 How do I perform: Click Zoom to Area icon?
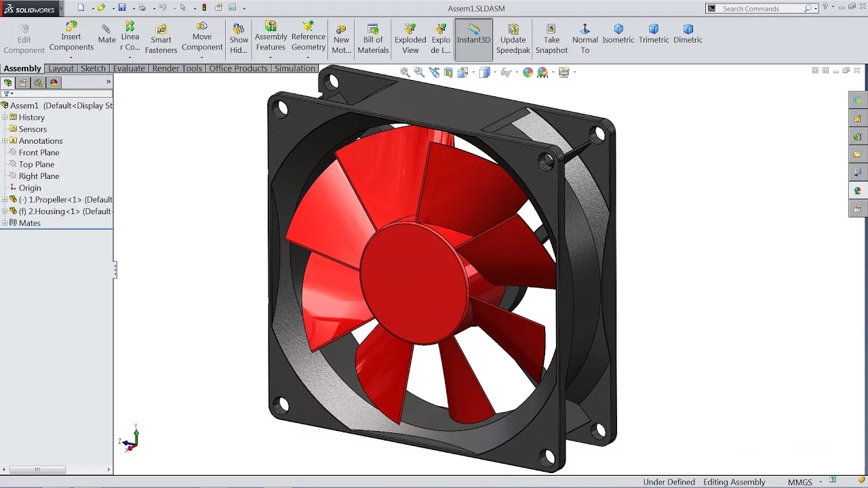pos(419,72)
